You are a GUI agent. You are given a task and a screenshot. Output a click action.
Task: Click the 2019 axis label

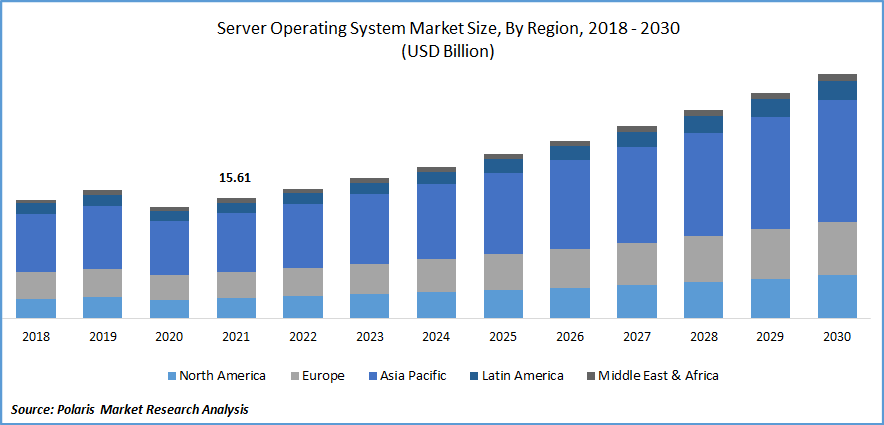[x=103, y=337]
